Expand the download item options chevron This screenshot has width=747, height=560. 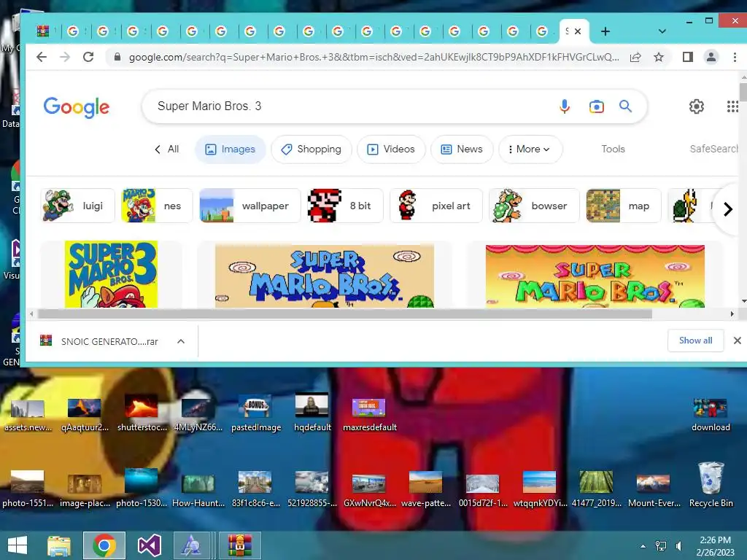click(181, 341)
